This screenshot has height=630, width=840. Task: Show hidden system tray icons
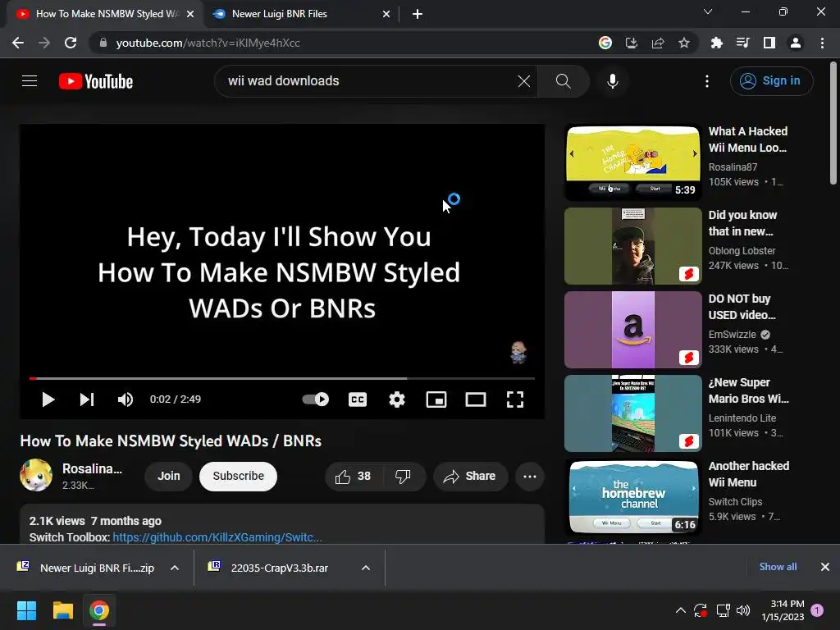680,610
